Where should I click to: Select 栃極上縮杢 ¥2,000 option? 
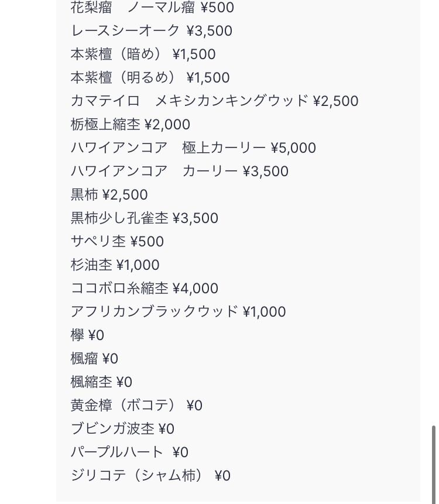click(130, 124)
